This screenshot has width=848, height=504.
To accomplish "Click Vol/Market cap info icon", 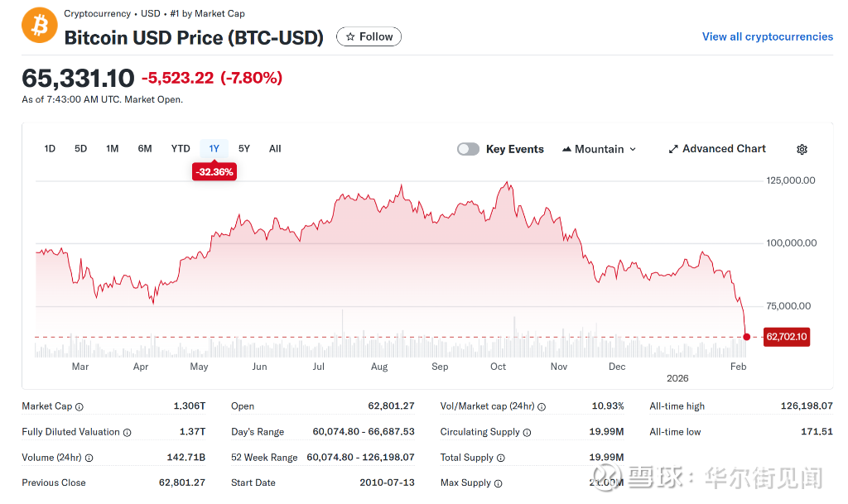I will pyautogui.click(x=542, y=407).
